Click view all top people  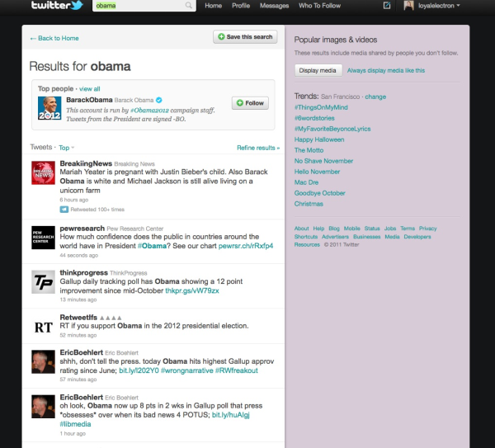pyautogui.click(x=90, y=89)
